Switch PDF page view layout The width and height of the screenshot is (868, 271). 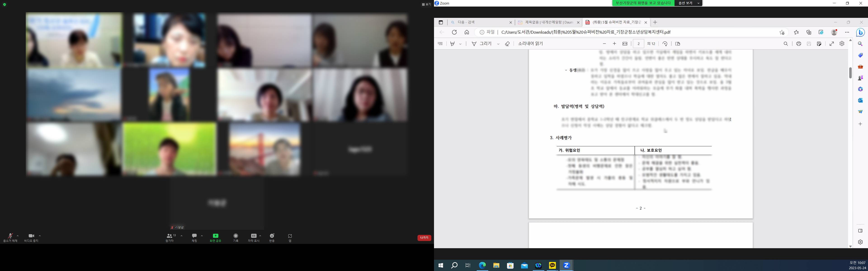[x=678, y=44]
